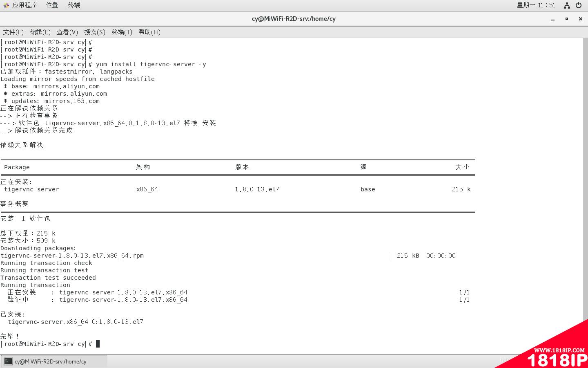Image resolution: width=588 pixels, height=368 pixels.
Task: Click the 应用程序 foot logo icon
Action: 6,5
